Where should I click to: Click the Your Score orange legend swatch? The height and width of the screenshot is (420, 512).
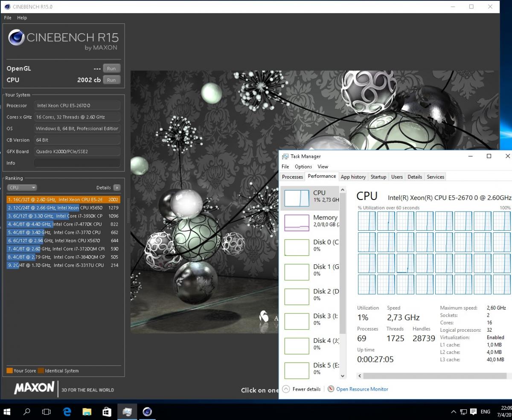(9, 371)
